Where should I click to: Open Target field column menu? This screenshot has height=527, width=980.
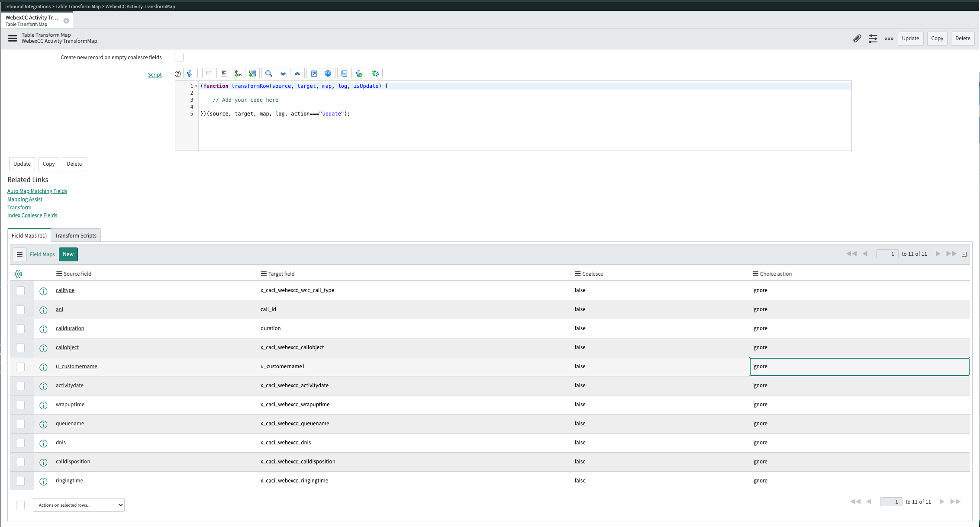pos(264,273)
